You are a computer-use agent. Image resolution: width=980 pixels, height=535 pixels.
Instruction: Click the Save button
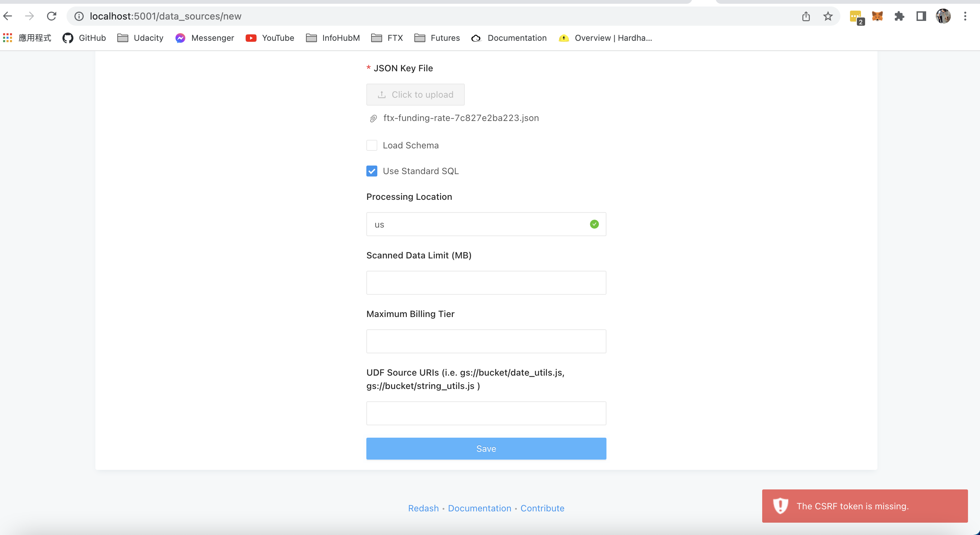coord(486,448)
